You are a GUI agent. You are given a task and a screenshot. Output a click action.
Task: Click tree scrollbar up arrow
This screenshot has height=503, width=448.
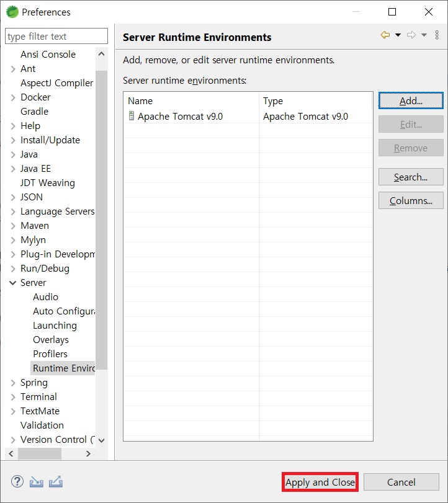pyautogui.click(x=101, y=54)
